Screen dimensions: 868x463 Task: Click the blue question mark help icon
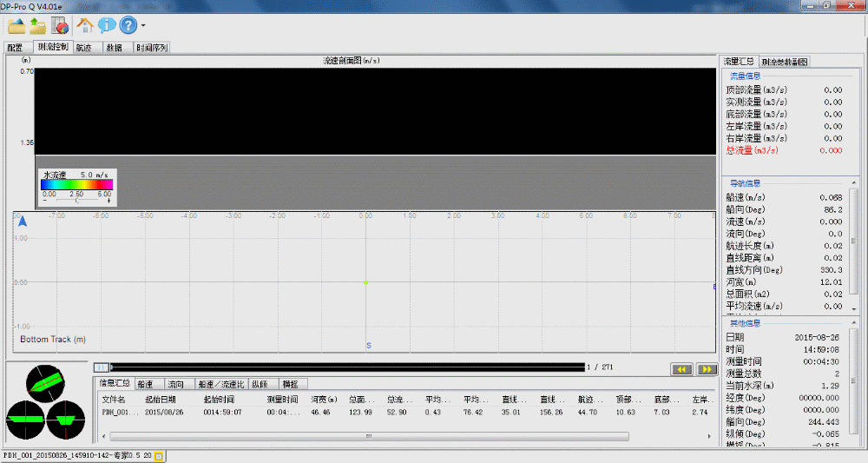coord(128,25)
